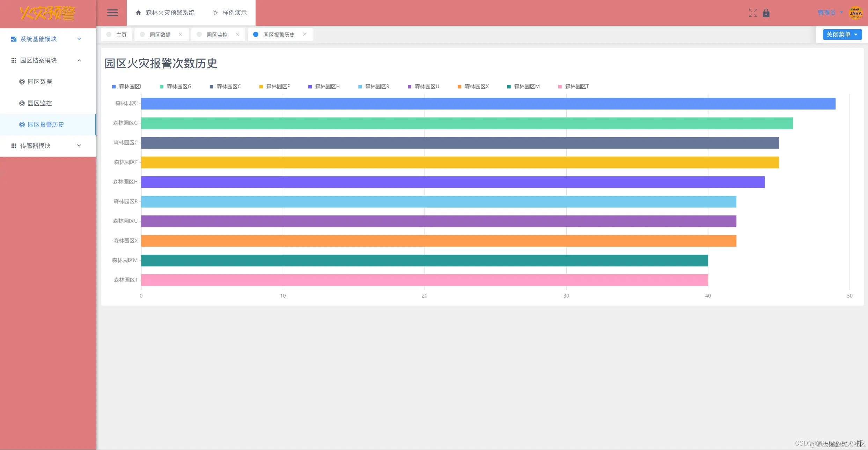This screenshot has height=450, width=868.
Task: Click the fullscreen expand icon
Action: [x=753, y=13]
